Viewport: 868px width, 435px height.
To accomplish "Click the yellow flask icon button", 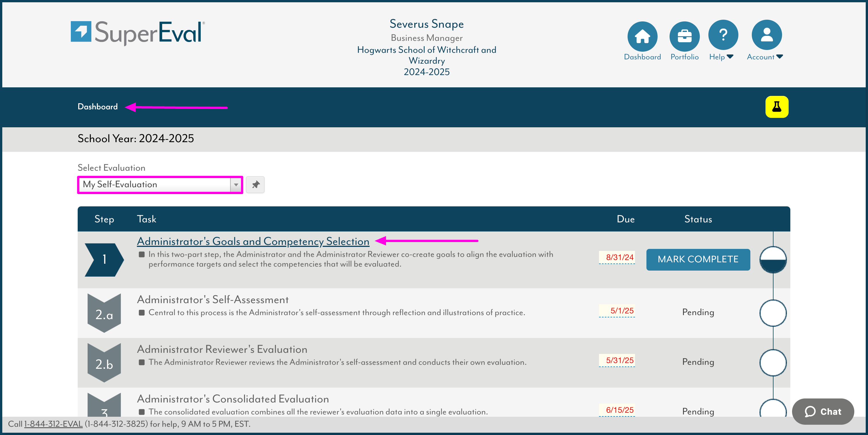I will click(777, 107).
